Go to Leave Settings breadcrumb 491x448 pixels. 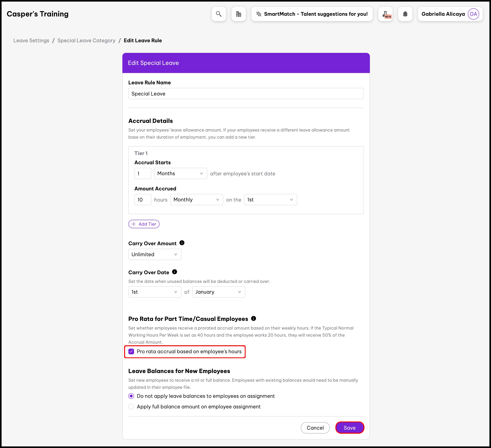coord(31,40)
